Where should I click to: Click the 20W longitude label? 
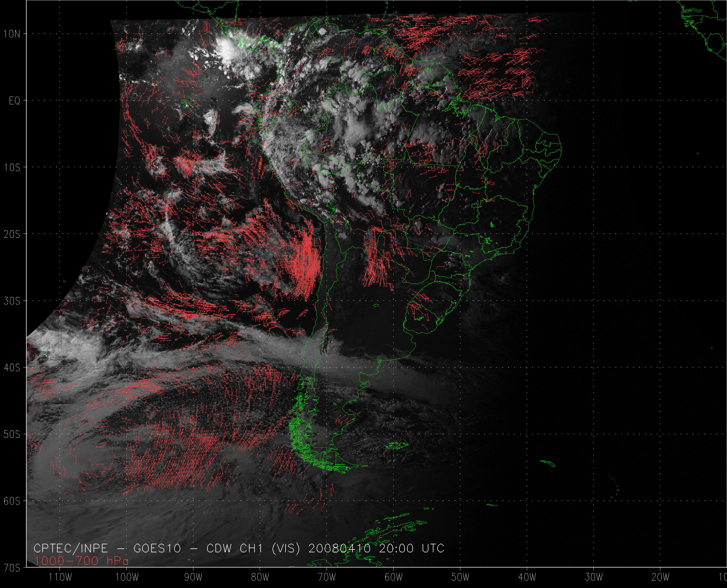(660, 577)
